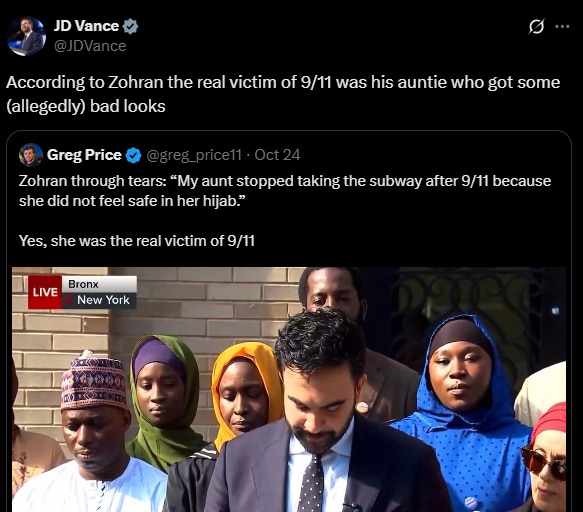This screenshot has width=583, height=512.
Task: Click the Bronx location label in video
Action: click(83, 284)
